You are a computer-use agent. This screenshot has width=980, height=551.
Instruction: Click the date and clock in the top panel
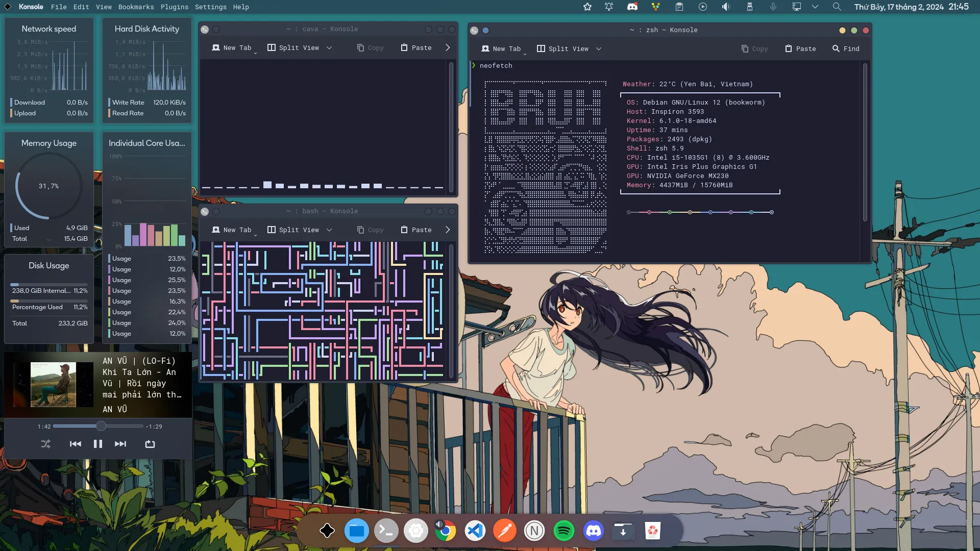coord(912,7)
